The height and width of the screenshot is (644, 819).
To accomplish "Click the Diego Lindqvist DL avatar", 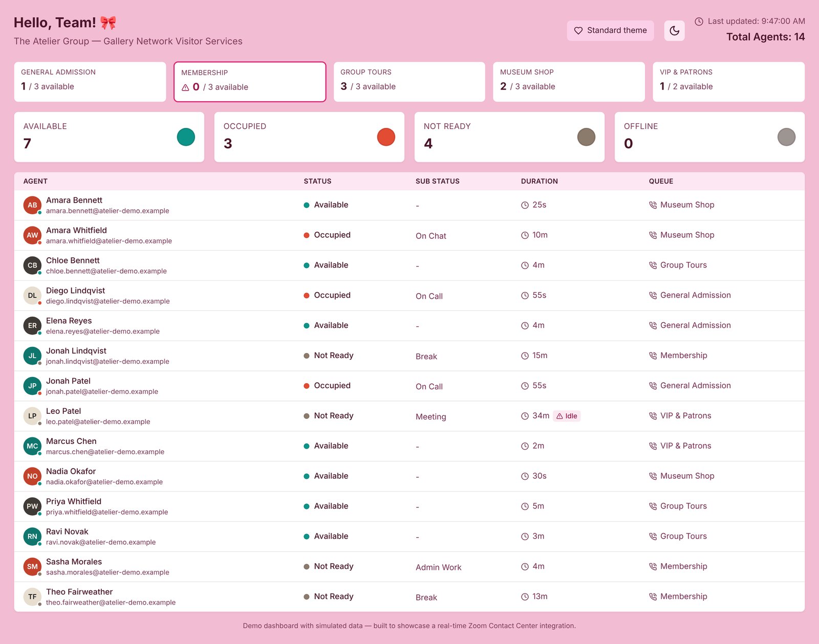I will pyautogui.click(x=32, y=296).
